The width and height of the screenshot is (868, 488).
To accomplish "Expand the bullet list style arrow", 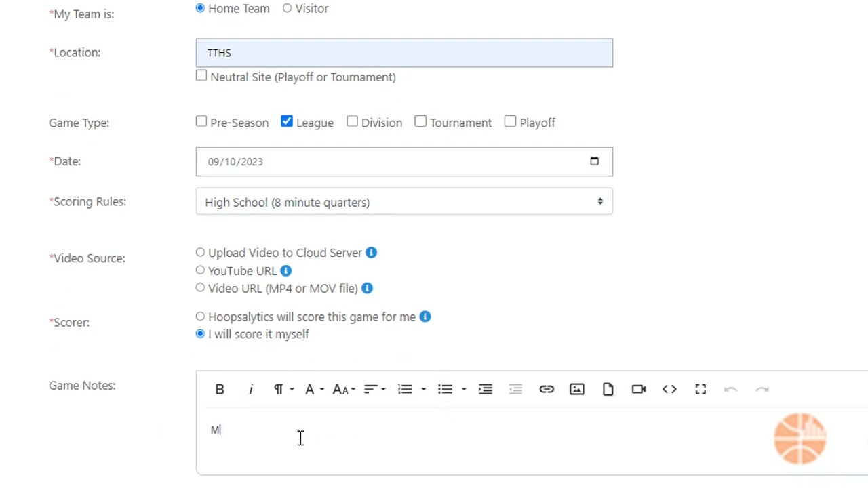I will click(x=464, y=389).
